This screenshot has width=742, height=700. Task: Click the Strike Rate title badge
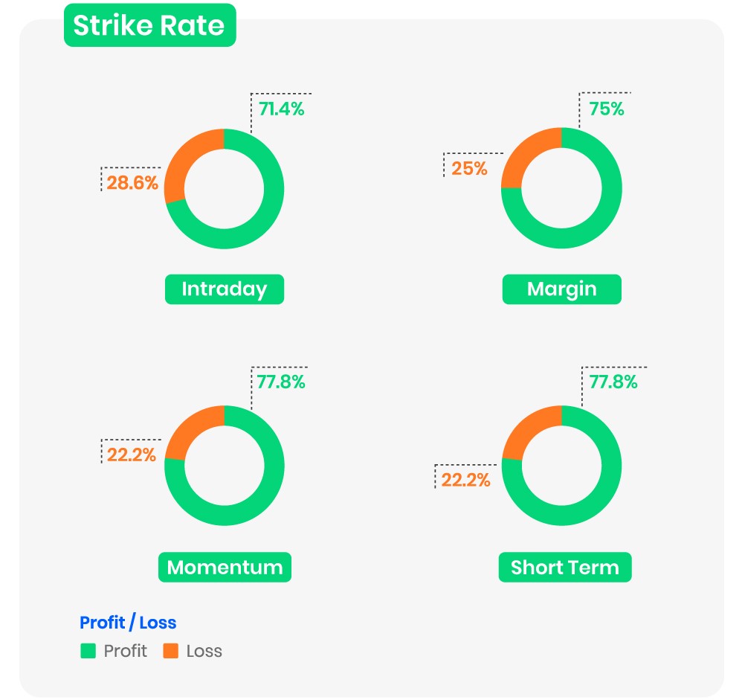149,26
